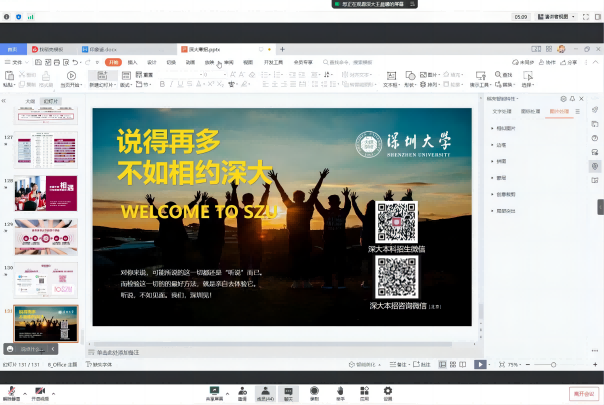Click the 幻灯片 tab in slide pane
This screenshot has height=405, width=604.
pos(50,101)
